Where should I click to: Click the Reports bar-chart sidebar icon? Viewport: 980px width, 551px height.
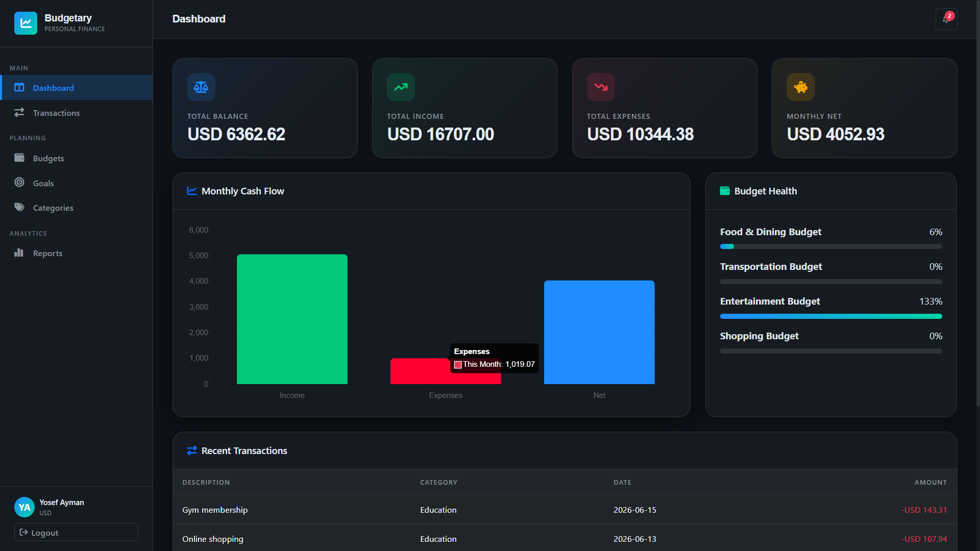(19, 253)
